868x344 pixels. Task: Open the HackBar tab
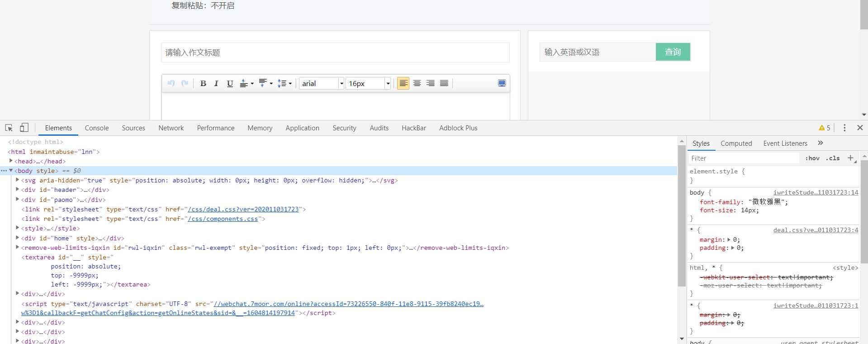point(414,128)
